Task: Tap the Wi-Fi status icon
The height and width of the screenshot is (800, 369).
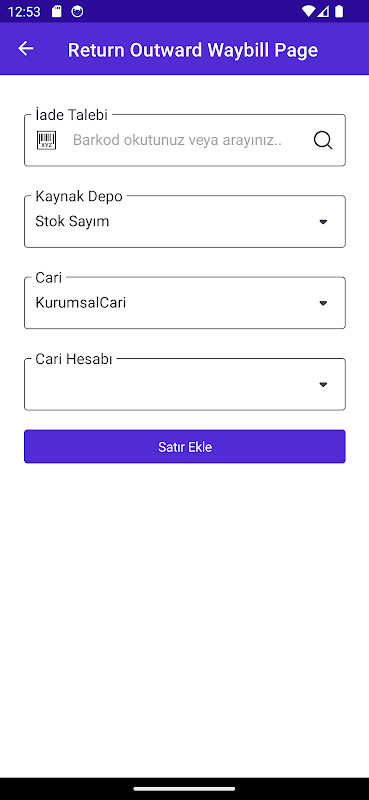Action: tap(308, 11)
